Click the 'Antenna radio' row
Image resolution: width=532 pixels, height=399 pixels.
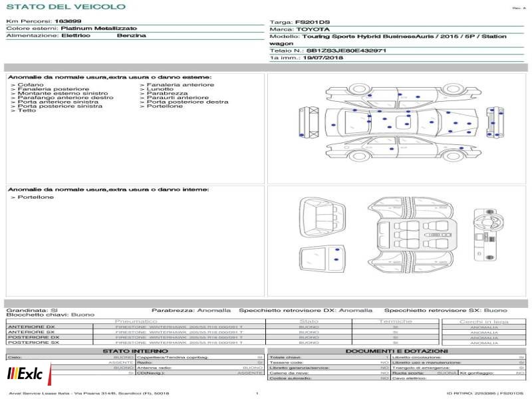pyautogui.click(x=200, y=368)
